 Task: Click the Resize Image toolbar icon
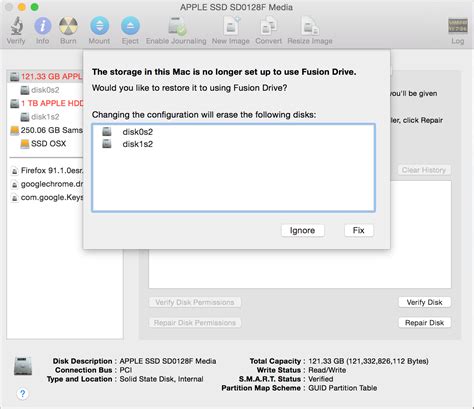coord(310,26)
